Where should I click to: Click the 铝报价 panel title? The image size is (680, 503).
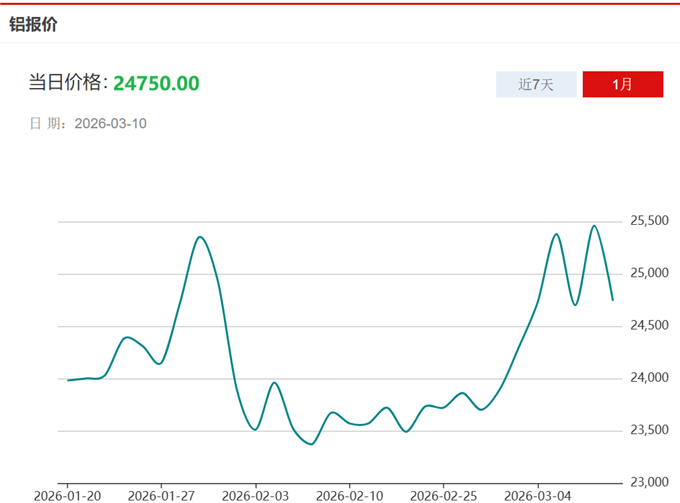(34, 24)
